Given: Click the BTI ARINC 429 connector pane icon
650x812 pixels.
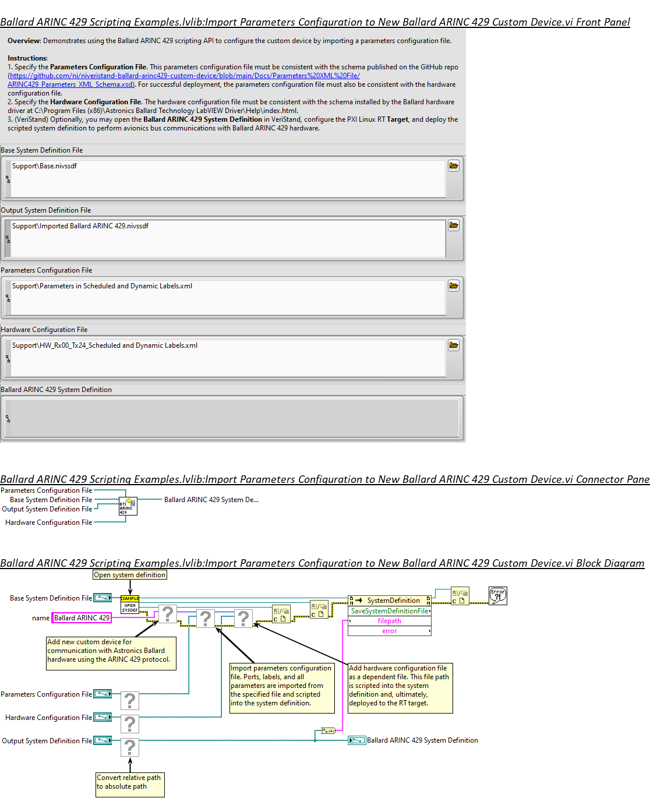Looking at the screenshot, I should click(x=128, y=506).
